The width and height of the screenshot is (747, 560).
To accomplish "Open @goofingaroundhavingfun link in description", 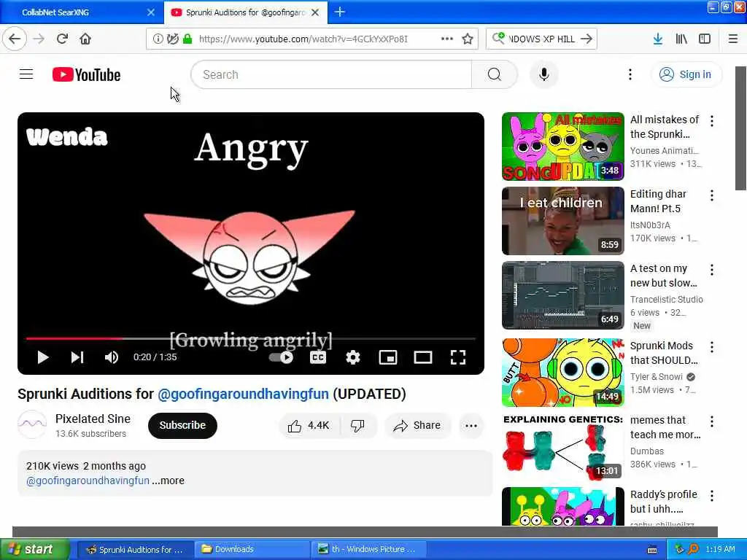I will tap(88, 481).
